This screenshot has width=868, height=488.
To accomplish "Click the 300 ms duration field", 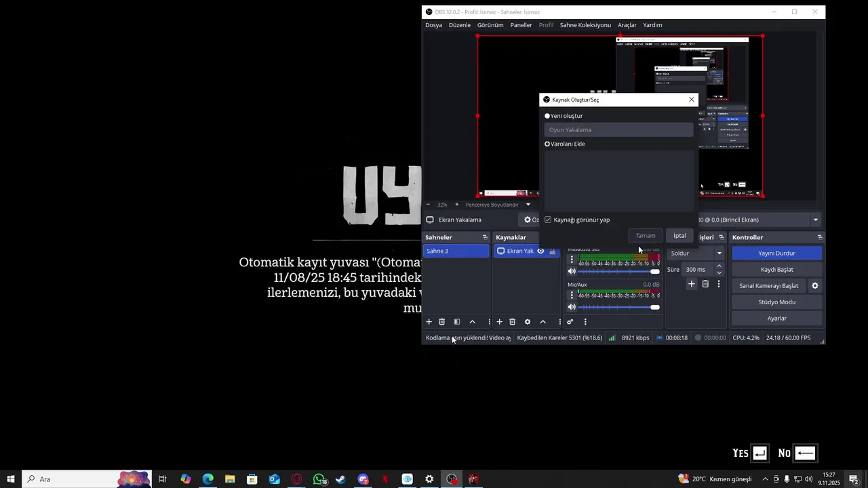I will (x=698, y=269).
